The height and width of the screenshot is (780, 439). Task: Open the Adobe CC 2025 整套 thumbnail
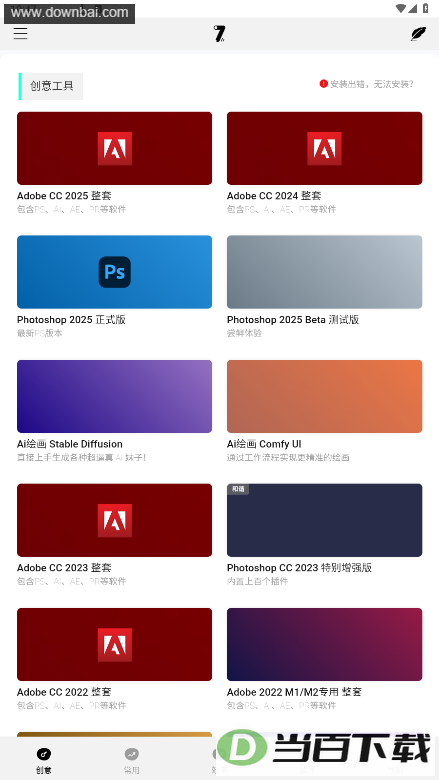point(114,148)
